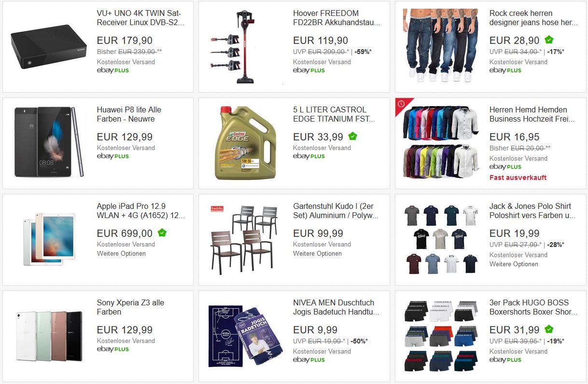
Task: Open Weitere Optionen under Gartenstuhl Kudo
Action: (x=317, y=254)
